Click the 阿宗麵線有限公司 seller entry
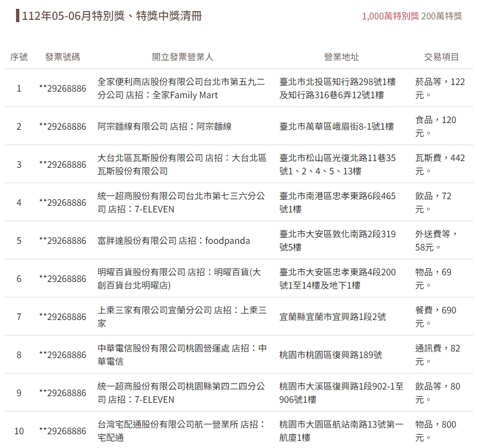The height and width of the screenshot is (448, 477). pyautogui.click(x=164, y=126)
